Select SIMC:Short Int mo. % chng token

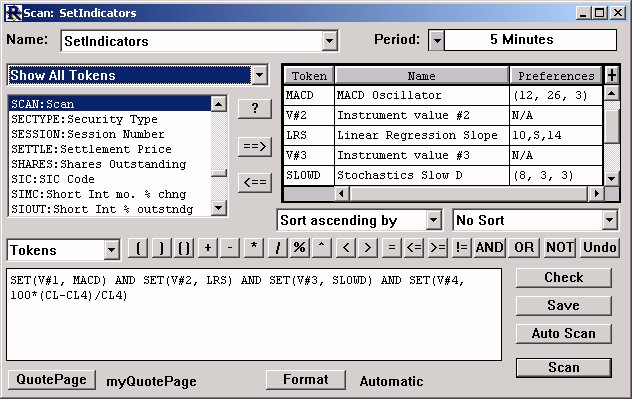(110, 194)
